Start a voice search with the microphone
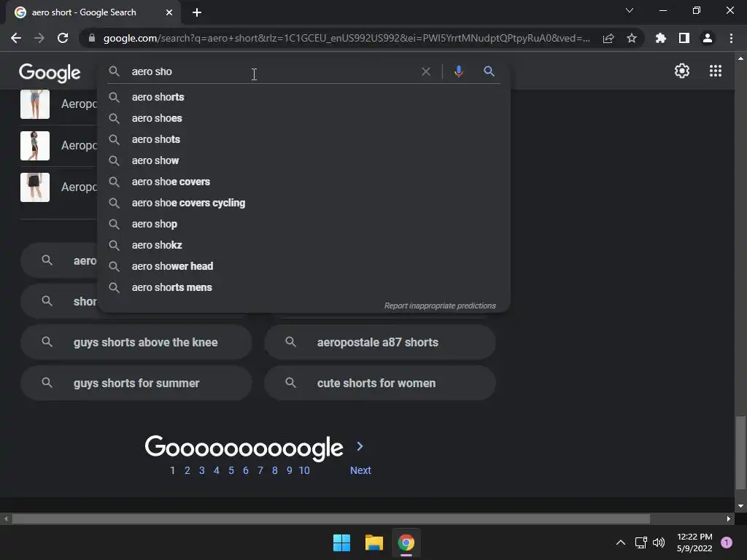The image size is (747, 560). 458,71
